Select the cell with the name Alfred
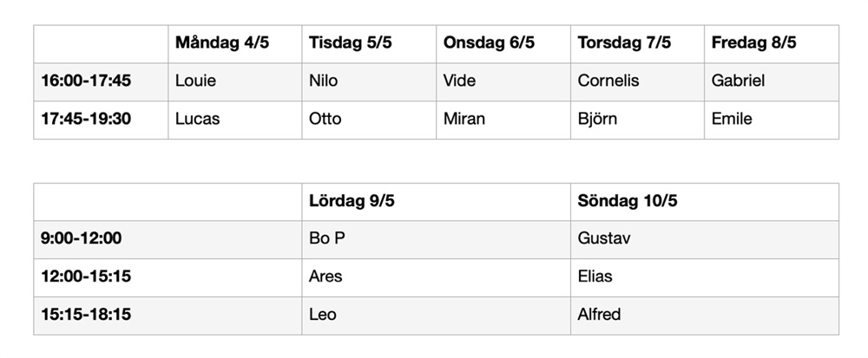Viewport: 868px width, 358px height. pyautogui.click(x=599, y=316)
